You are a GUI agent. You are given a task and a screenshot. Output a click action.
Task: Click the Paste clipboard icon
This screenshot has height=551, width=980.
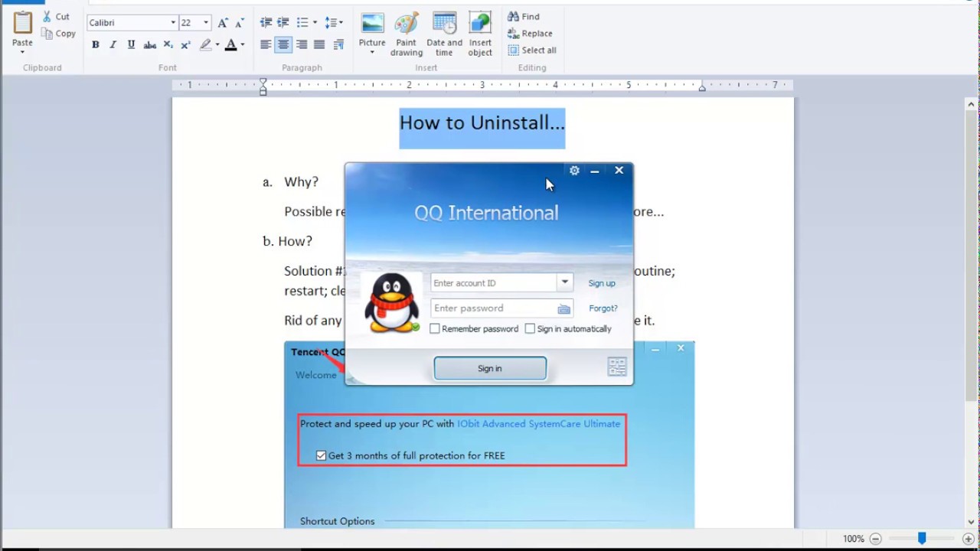tap(23, 23)
